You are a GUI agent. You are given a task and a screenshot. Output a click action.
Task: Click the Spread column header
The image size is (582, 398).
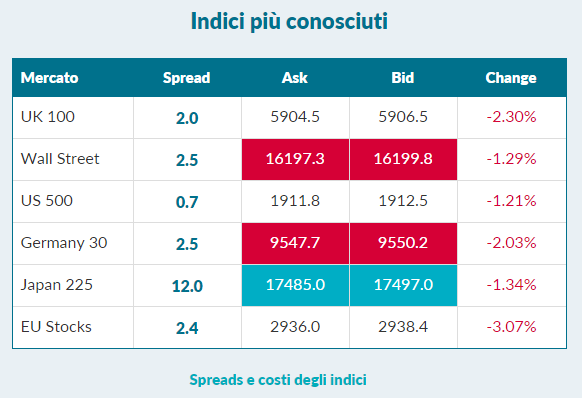pos(187,78)
